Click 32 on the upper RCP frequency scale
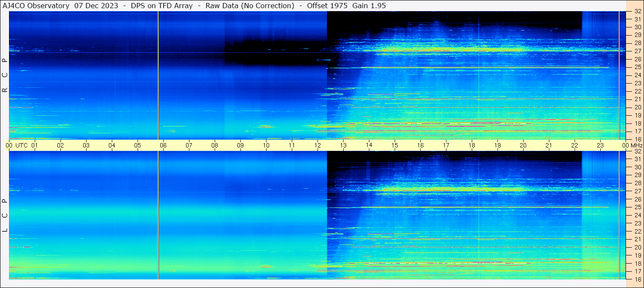 [x=637, y=12]
